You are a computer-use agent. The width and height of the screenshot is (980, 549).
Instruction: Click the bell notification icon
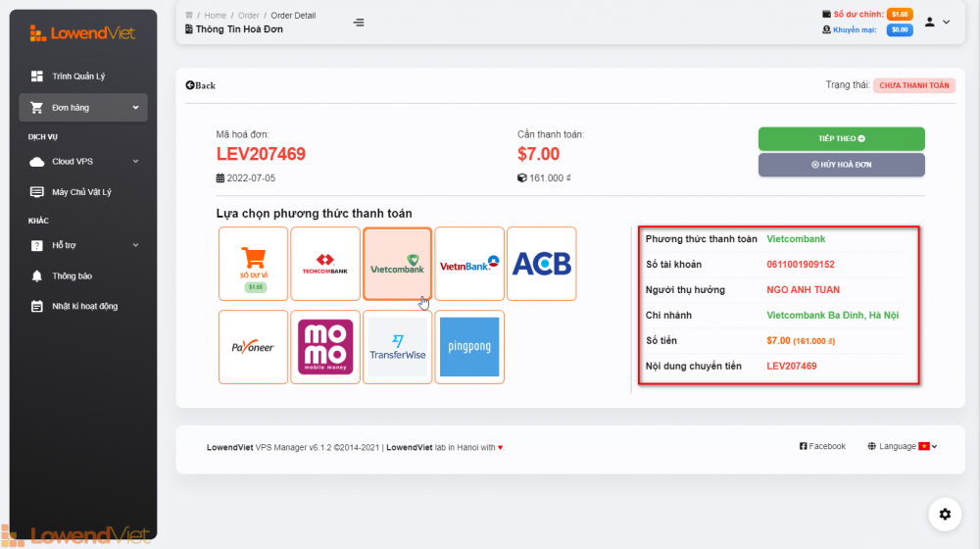37,275
